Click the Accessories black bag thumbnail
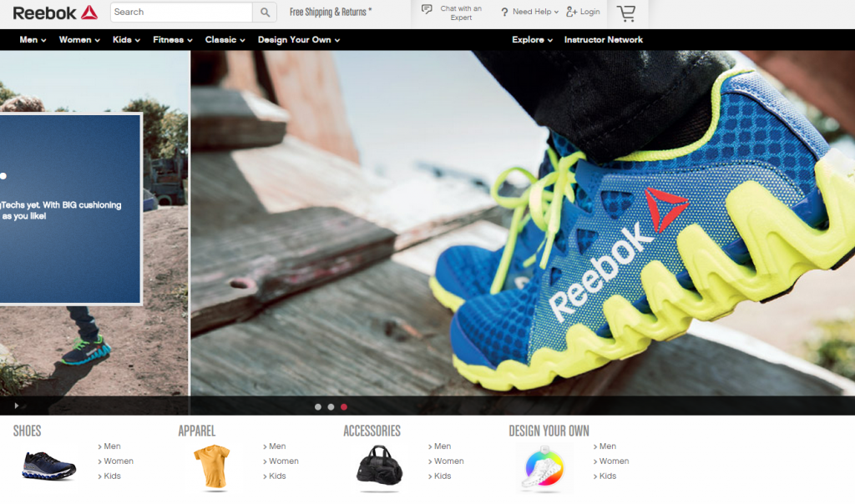Screen dimensions: 855x504 click(x=380, y=467)
